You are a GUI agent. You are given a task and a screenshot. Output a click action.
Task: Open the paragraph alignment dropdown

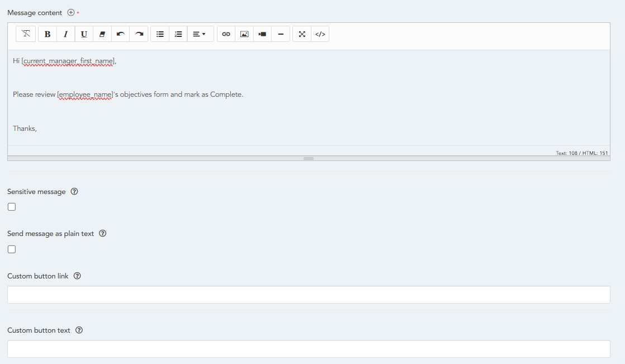click(x=200, y=34)
